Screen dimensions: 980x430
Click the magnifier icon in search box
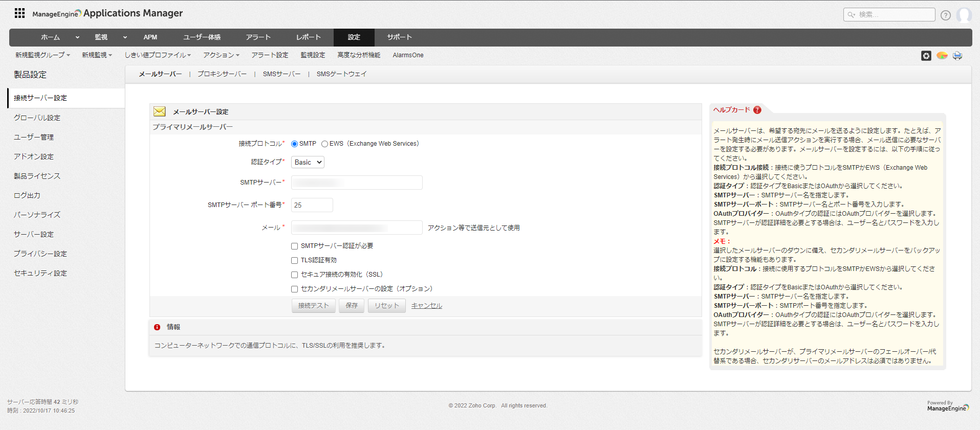point(851,15)
